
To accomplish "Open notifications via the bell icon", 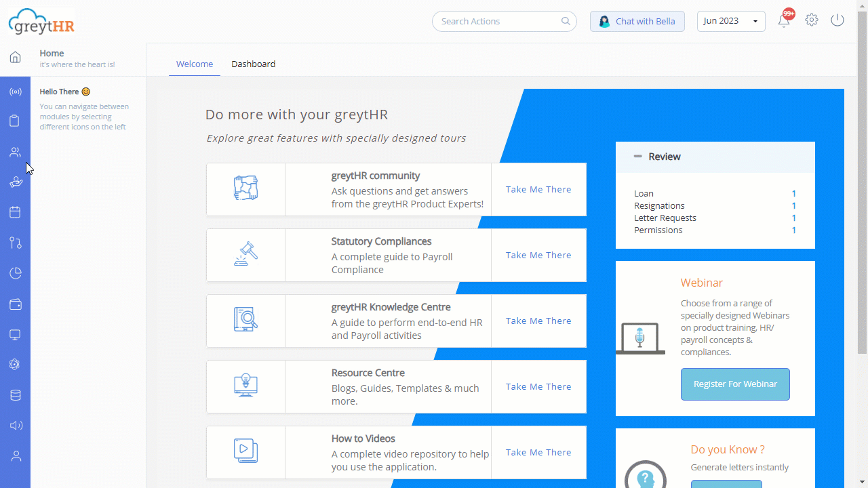I will pyautogui.click(x=784, y=21).
